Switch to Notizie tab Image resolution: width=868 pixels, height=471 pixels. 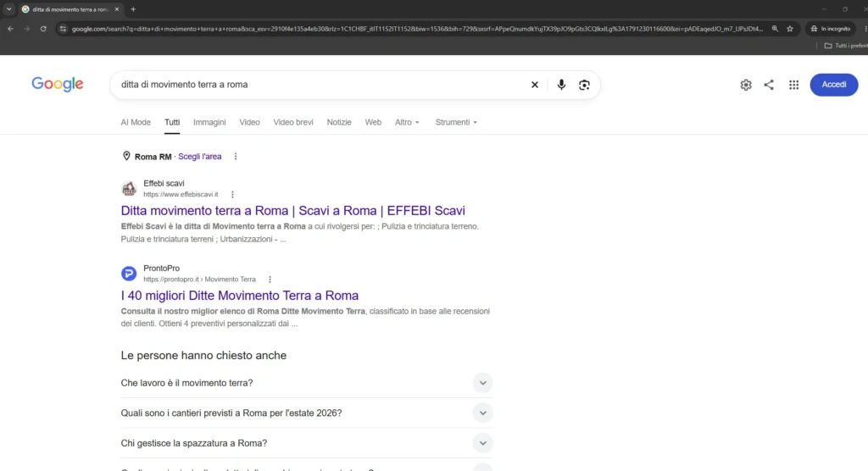point(339,122)
